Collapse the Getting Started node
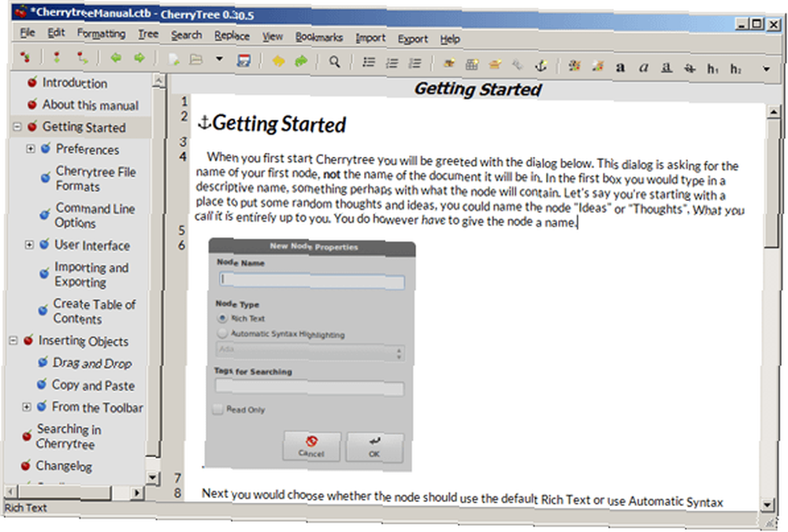 [17, 127]
